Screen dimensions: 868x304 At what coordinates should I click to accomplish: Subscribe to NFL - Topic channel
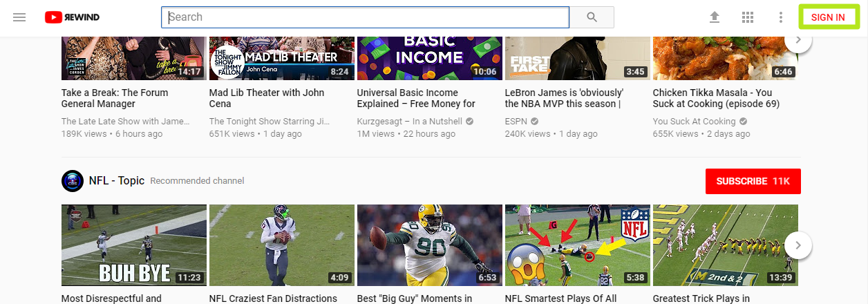(x=753, y=181)
